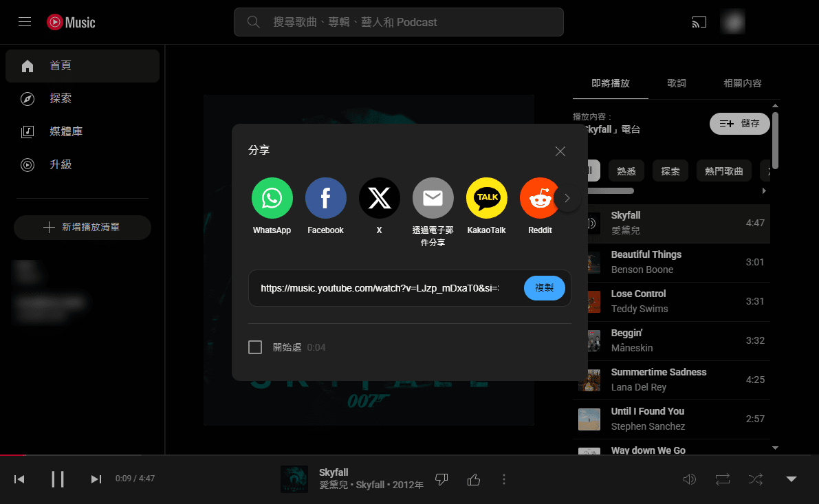Select the 熟悉 filter chip
The image size is (819, 504).
626,171
